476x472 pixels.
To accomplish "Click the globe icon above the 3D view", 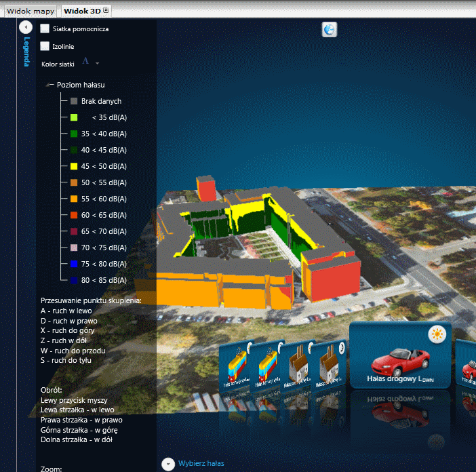I will [330, 29].
